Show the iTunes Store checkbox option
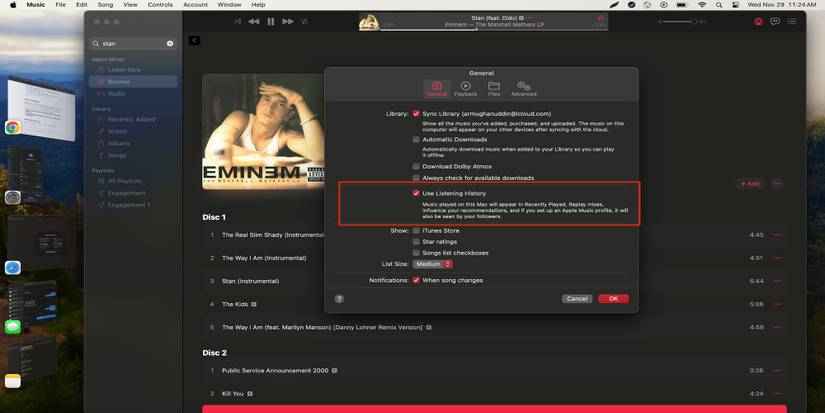 (416, 230)
